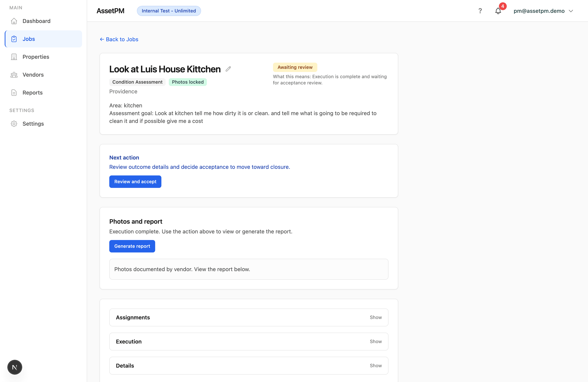Expand the Execution section

click(x=375, y=342)
